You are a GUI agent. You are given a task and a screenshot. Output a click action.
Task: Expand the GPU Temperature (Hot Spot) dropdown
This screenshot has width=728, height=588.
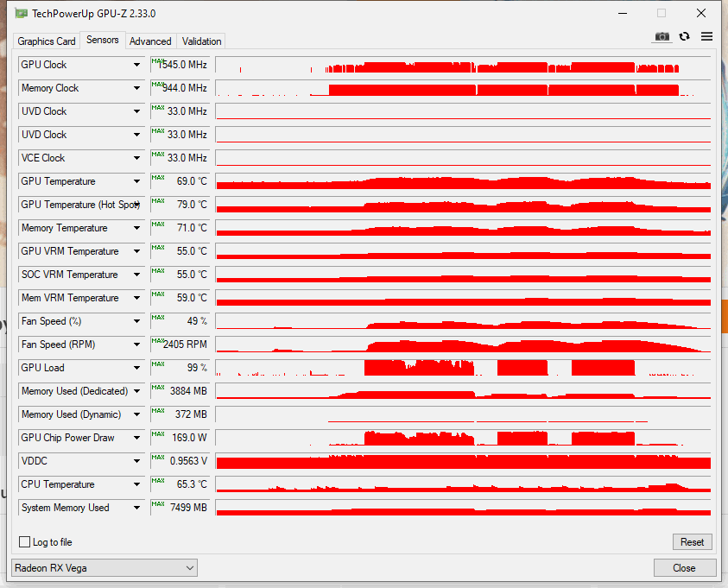click(136, 204)
